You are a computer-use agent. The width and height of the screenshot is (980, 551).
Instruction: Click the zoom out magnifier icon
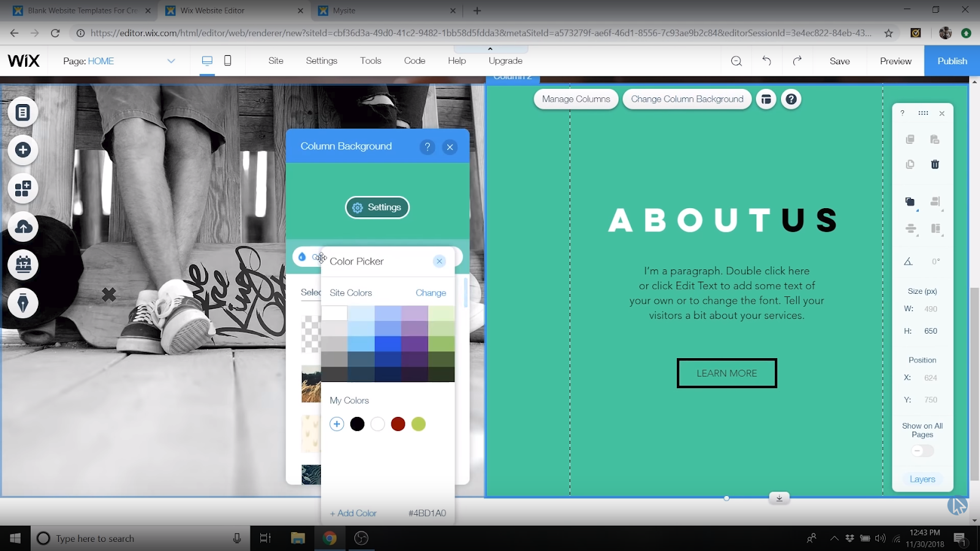coord(736,61)
